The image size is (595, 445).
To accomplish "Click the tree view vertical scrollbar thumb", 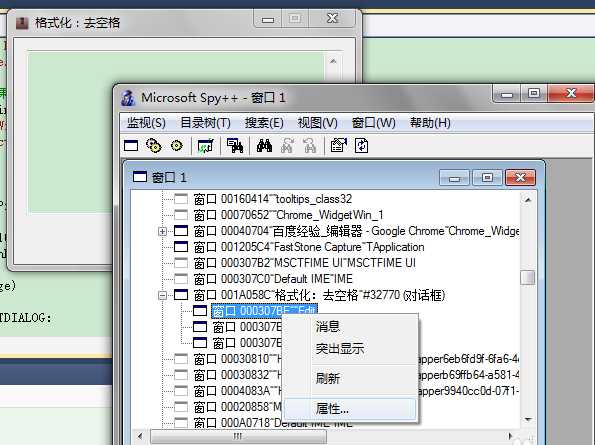I will (527, 277).
